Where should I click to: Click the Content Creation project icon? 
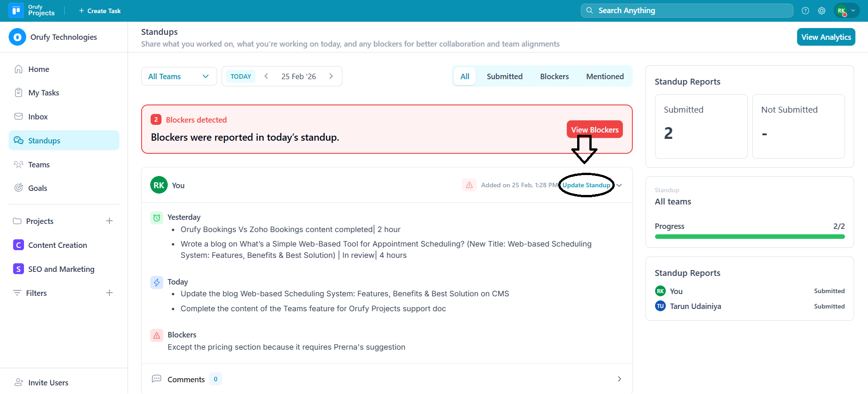(19, 245)
